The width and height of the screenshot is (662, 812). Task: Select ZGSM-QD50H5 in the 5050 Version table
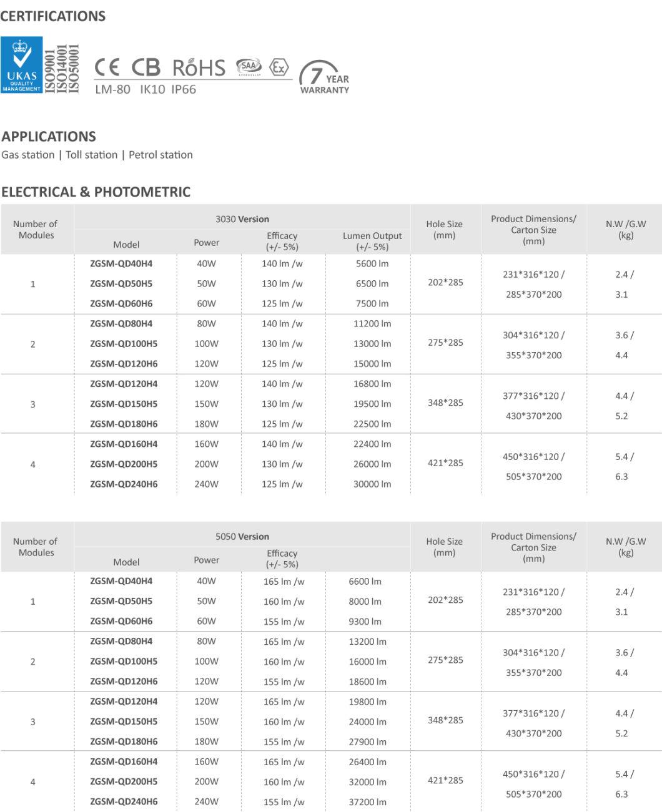coord(121,601)
